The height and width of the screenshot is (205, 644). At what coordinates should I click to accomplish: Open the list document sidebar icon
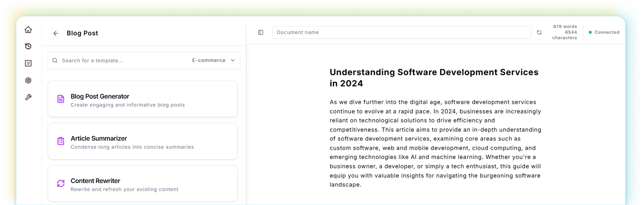coord(28,63)
